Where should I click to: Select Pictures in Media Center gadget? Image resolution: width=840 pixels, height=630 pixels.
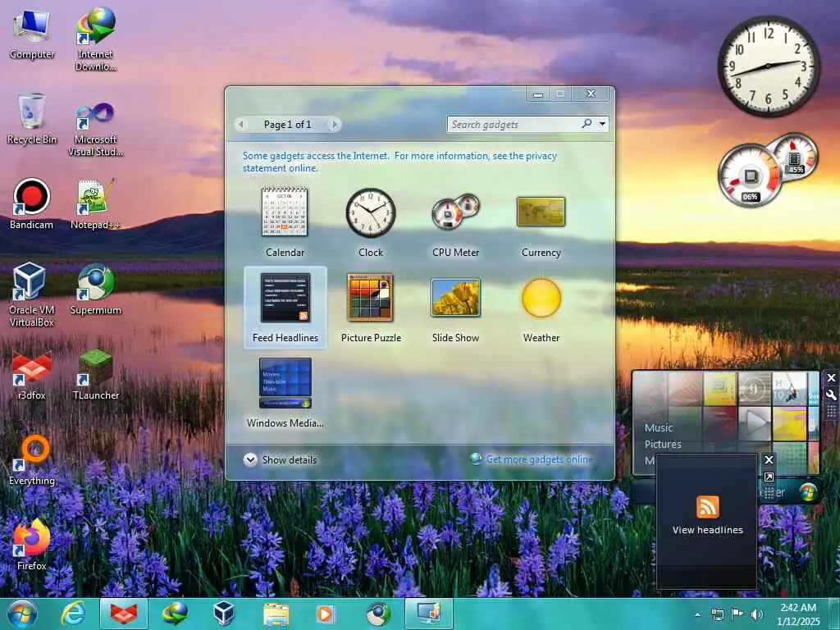[x=663, y=444]
